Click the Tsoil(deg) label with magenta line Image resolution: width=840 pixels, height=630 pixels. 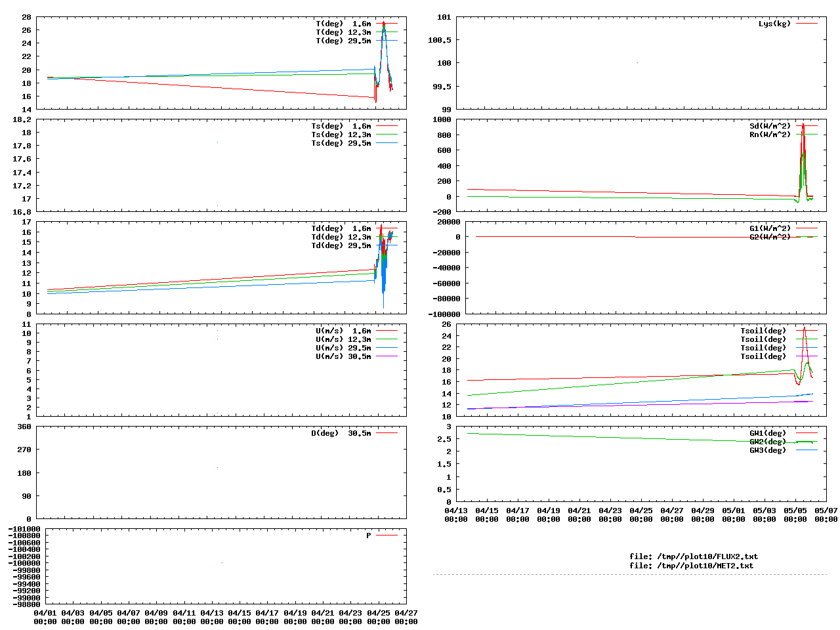763,356
